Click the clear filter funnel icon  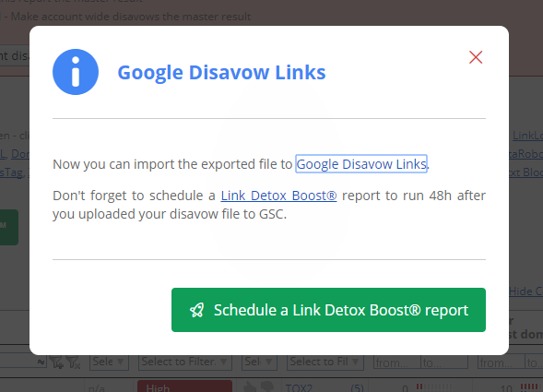tap(73, 362)
